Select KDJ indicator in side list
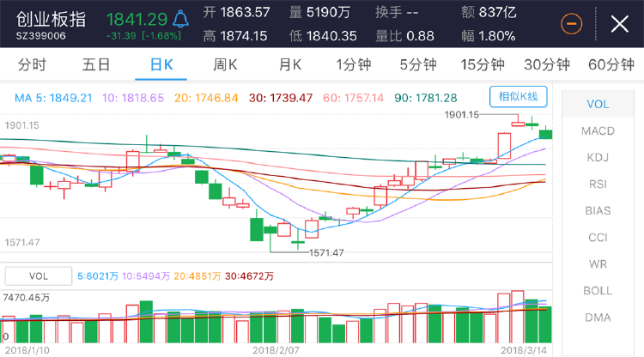The height and width of the screenshot is (357, 644). [x=598, y=158]
